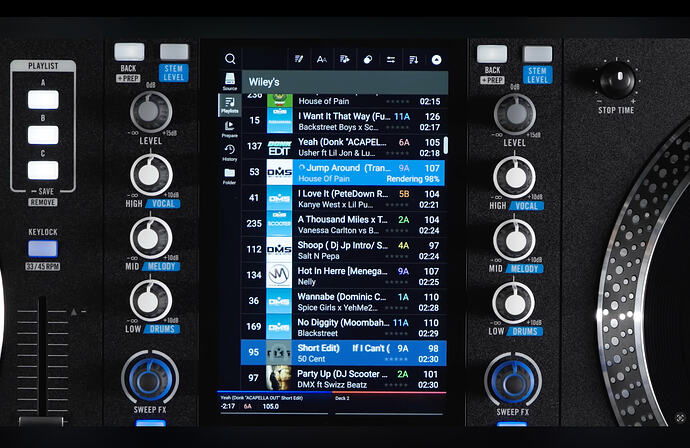Image resolution: width=690 pixels, height=448 pixels.
Task: Select track Shoop (Dj Jp Intro
Action: [x=344, y=250]
